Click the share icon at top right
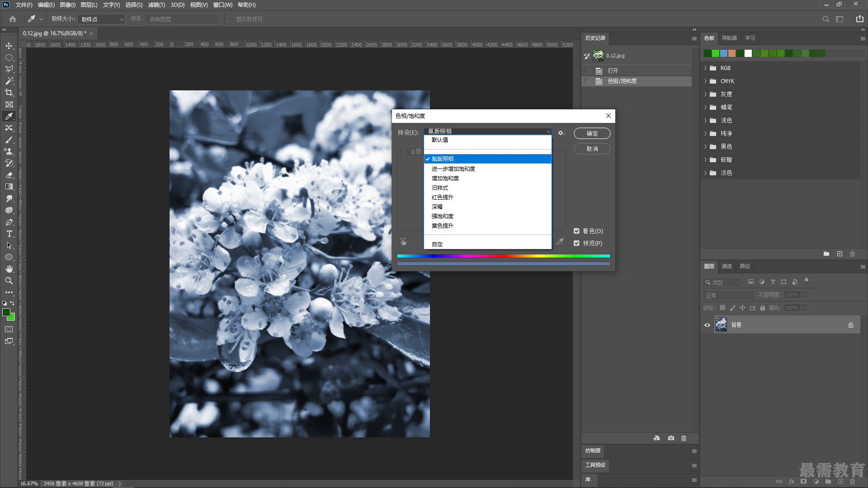This screenshot has height=488, width=868. [x=859, y=19]
